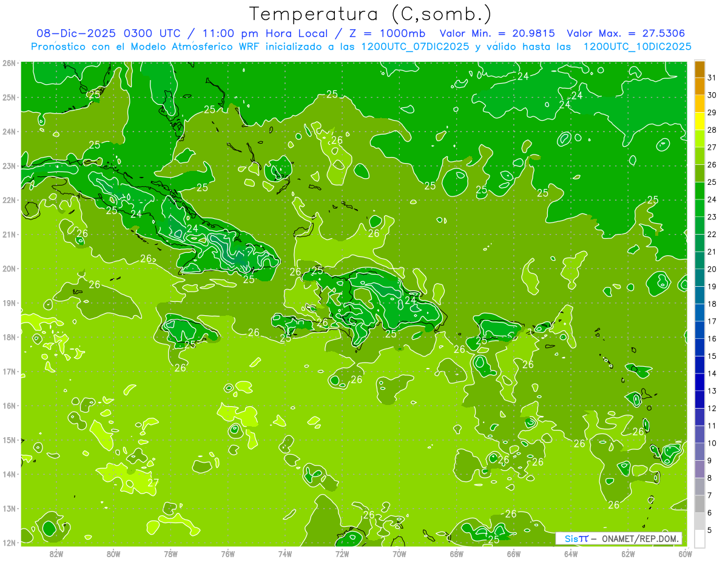
Task: Select the 22N latitude axis label
Action: (x=8, y=200)
